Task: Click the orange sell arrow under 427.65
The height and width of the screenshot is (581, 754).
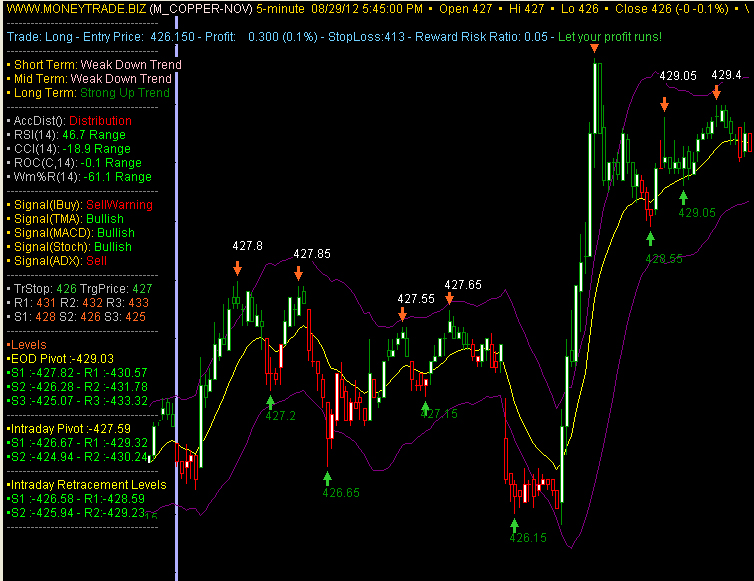Action: [449, 299]
